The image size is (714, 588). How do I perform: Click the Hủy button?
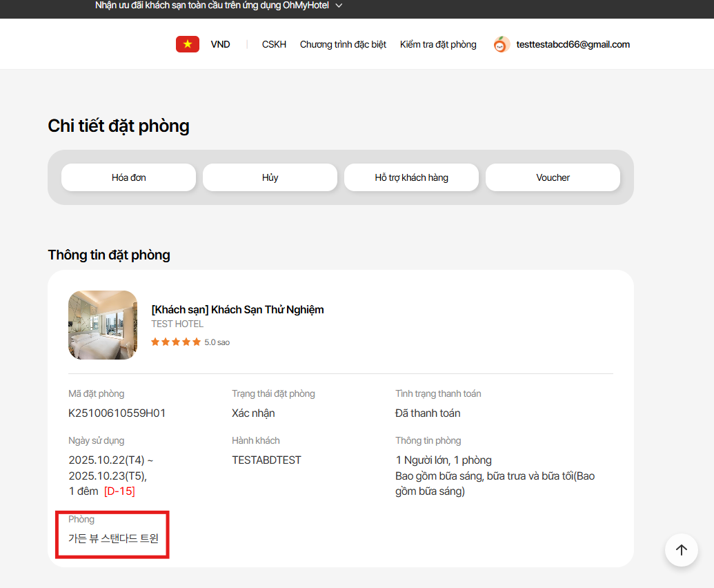coord(270,177)
